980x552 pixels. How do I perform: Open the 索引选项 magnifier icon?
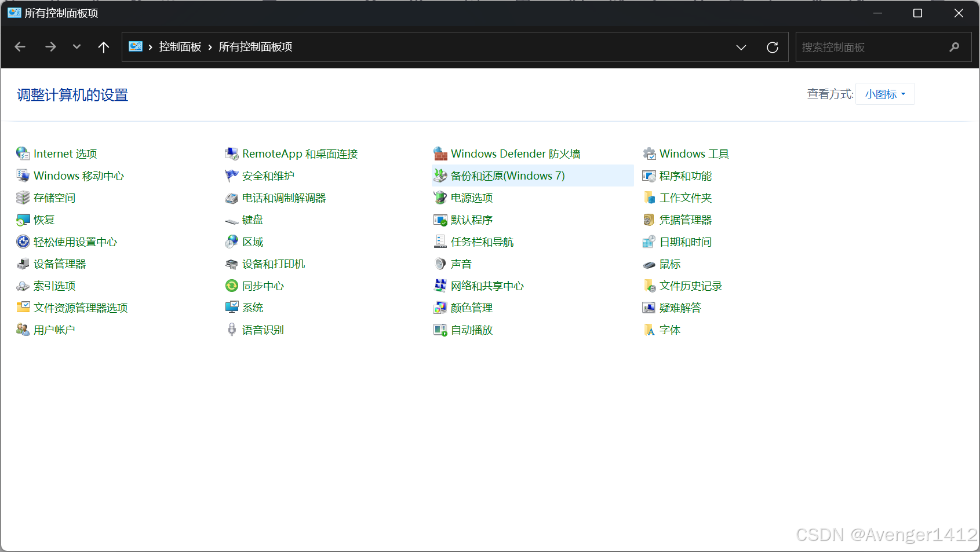(x=23, y=286)
